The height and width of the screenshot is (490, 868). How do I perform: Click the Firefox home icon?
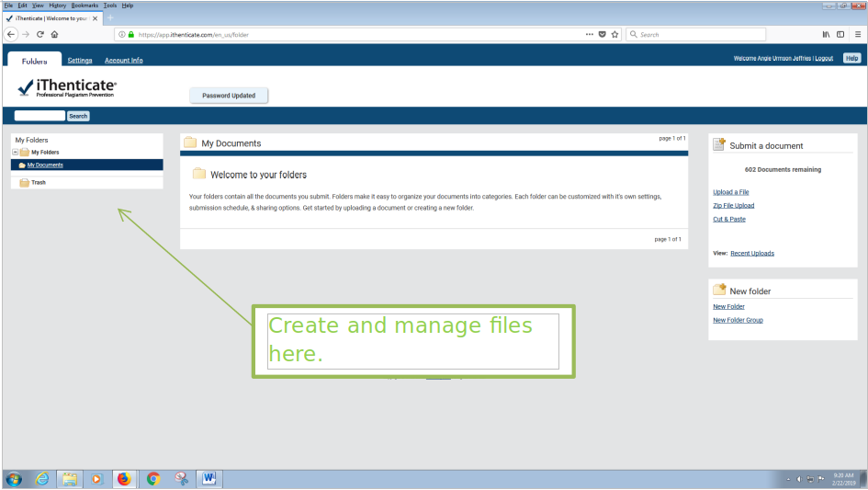pos(55,34)
